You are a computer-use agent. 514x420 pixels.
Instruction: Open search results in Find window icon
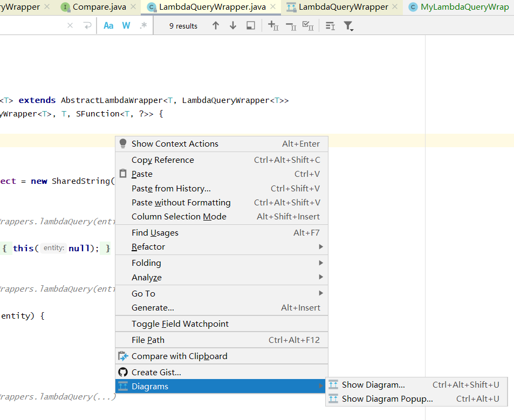[x=251, y=25]
